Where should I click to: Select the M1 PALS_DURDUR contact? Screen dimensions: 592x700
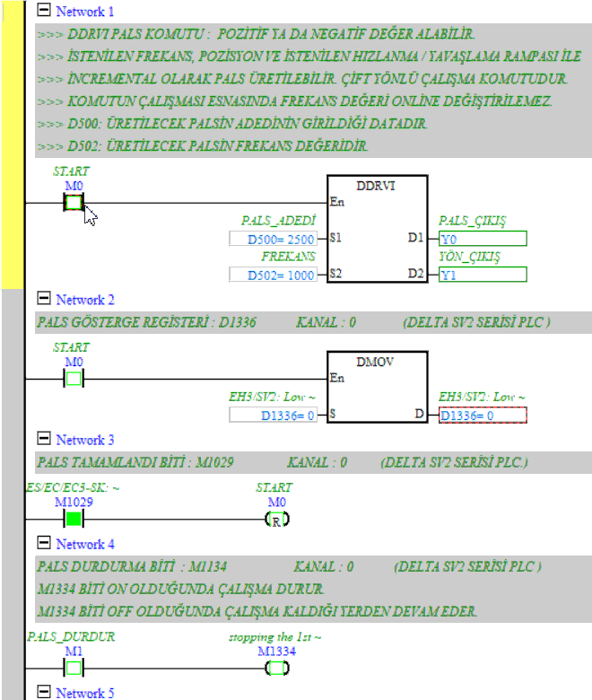click(x=73, y=668)
